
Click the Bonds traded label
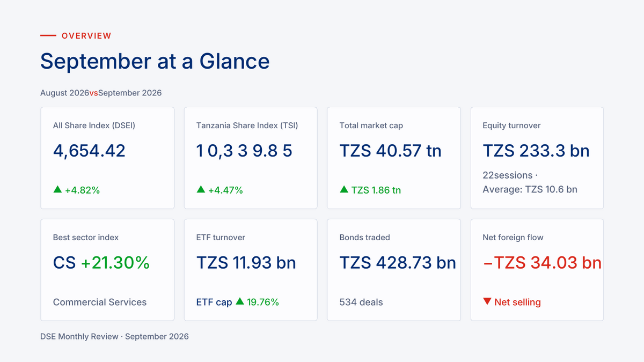[x=365, y=237]
